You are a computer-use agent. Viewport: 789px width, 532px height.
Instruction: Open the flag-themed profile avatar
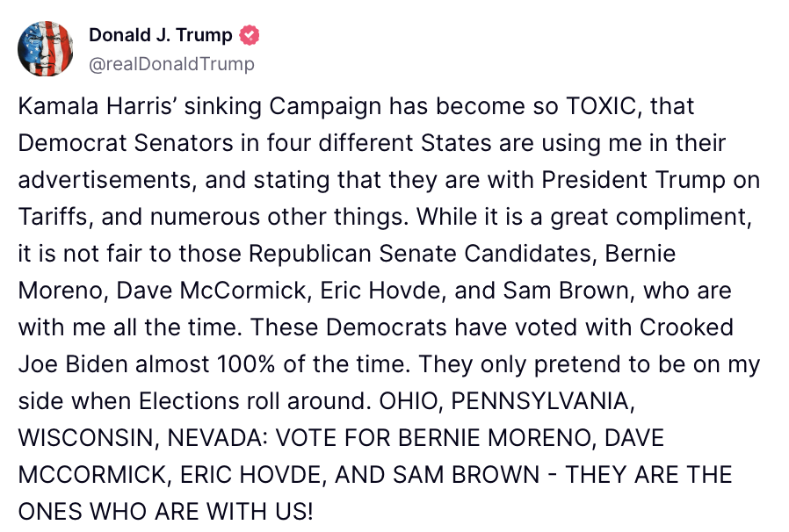point(46,49)
